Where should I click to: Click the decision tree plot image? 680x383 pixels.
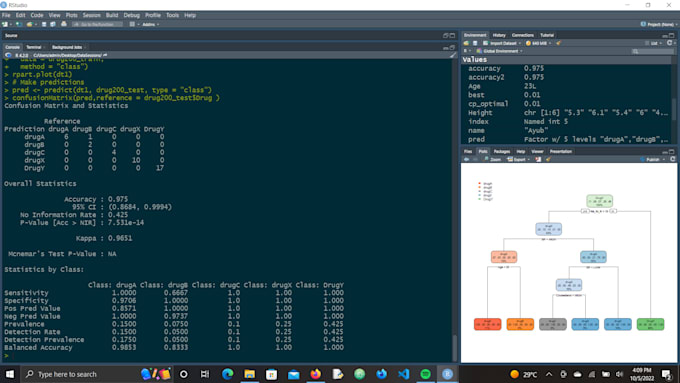coord(569,262)
